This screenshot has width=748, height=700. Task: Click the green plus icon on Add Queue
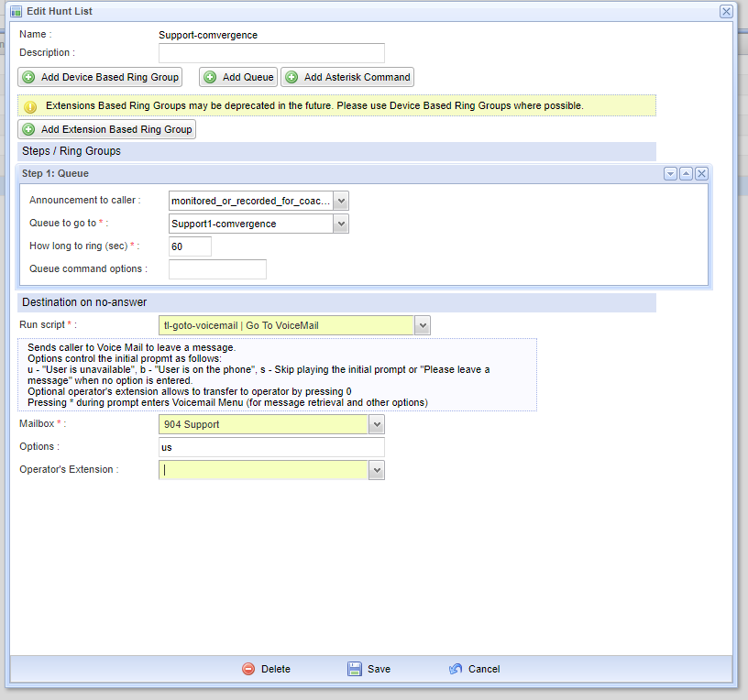pyautogui.click(x=210, y=77)
